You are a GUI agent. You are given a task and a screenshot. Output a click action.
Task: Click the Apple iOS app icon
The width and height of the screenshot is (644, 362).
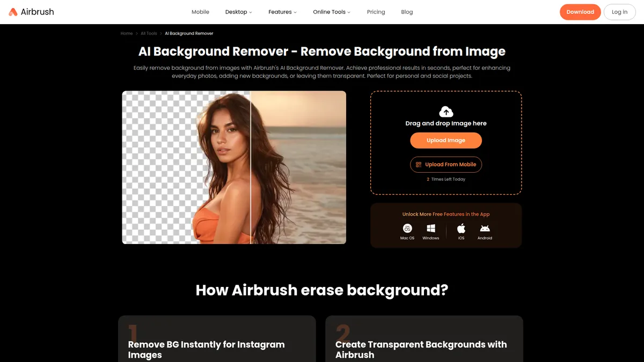[x=460, y=229]
